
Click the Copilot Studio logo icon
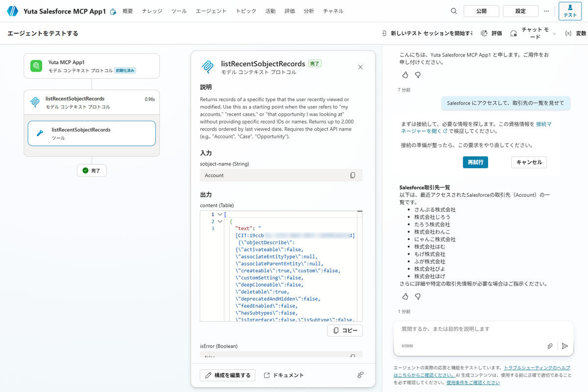(x=12, y=11)
